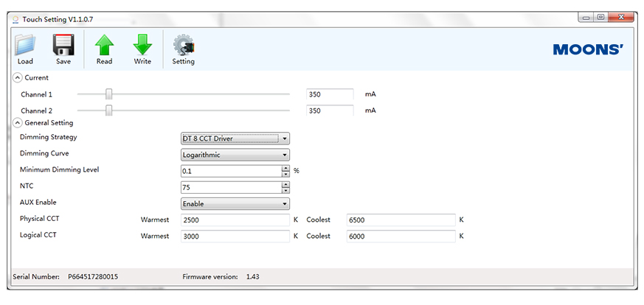
Task: Click the Physical CCT Warmest field
Action: point(235,220)
